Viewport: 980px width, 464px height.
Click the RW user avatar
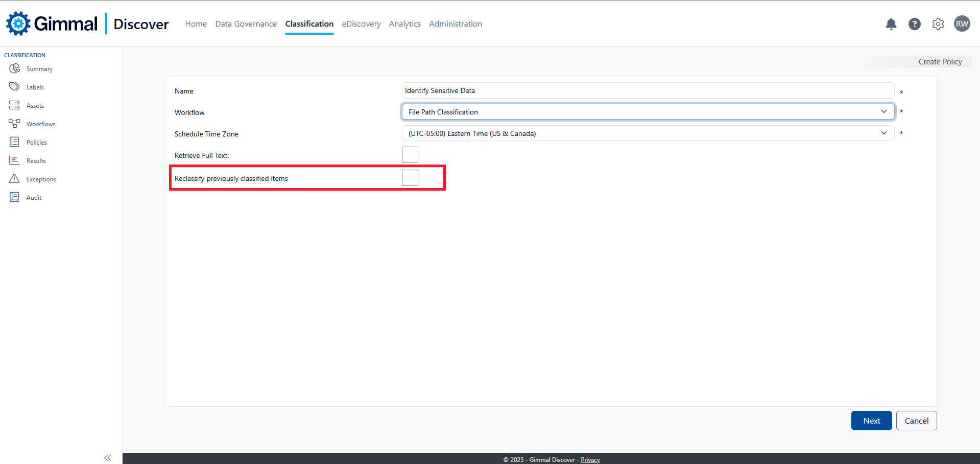click(962, 24)
